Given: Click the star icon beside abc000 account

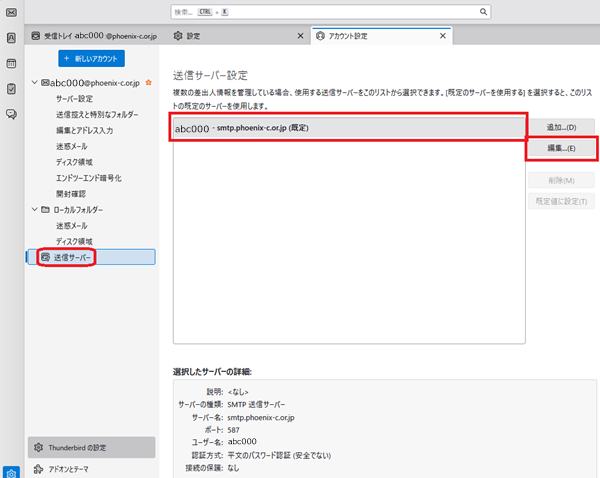Looking at the screenshot, I should [x=149, y=82].
